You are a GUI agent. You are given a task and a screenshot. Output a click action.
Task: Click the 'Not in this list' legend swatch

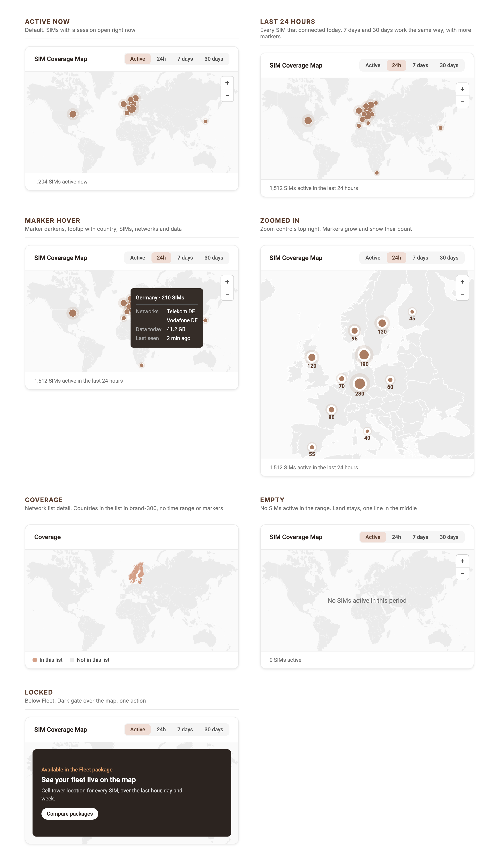tap(72, 660)
